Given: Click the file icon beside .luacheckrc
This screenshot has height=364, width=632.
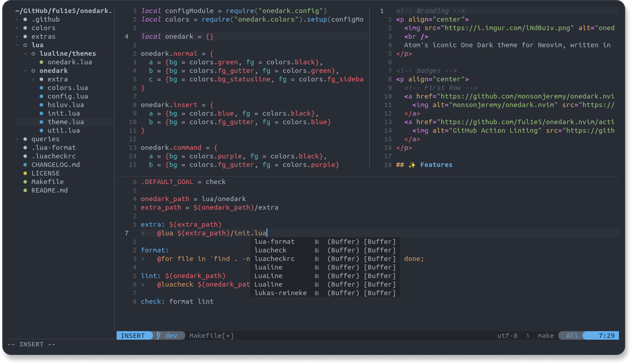Looking at the screenshot, I should point(25,156).
